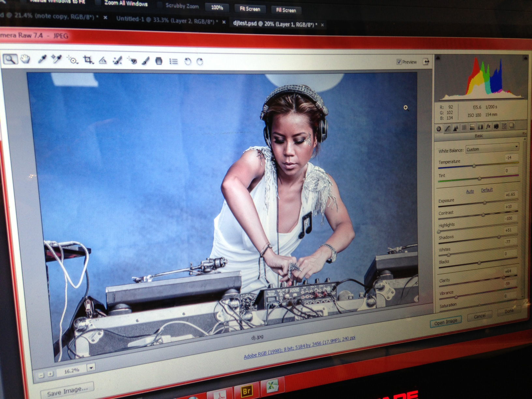The image size is (532, 399).
Task: Open zoom level dropdown arrow beside 16.2%
Action: click(91, 367)
